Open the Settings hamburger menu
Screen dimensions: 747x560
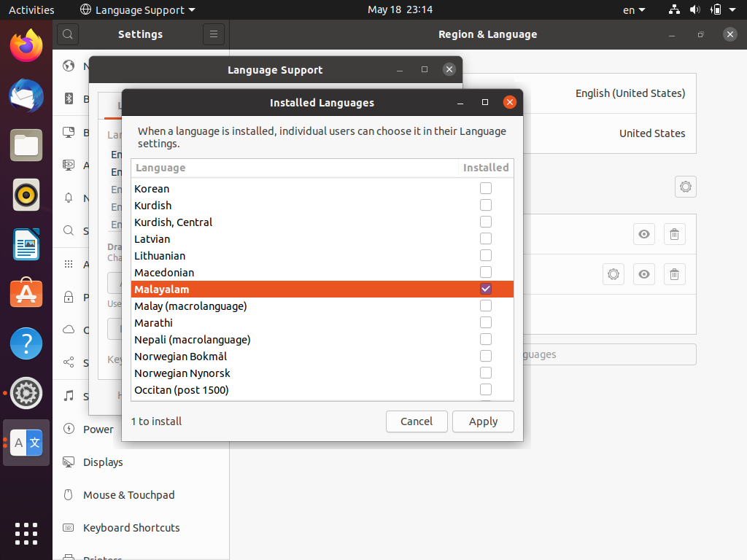click(x=213, y=34)
